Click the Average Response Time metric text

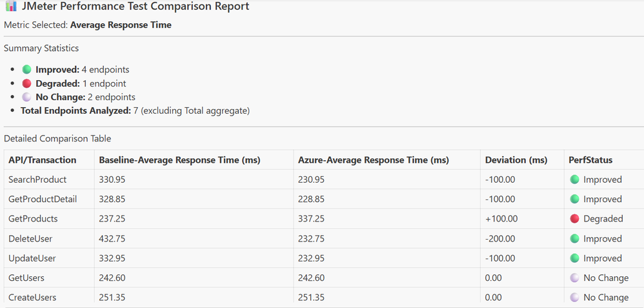[121, 26]
